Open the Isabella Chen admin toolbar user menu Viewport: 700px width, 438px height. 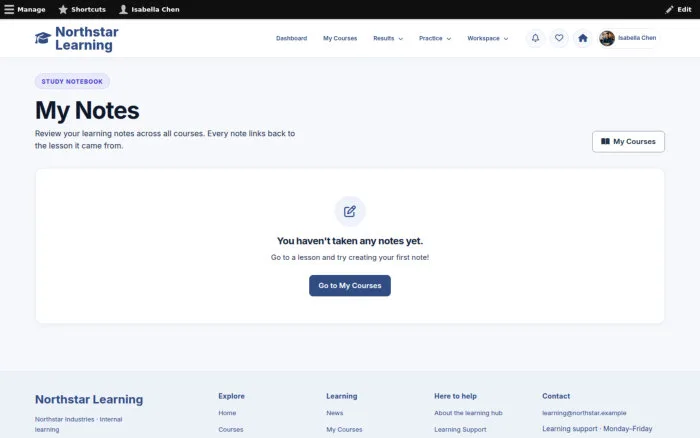click(x=149, y=9)
